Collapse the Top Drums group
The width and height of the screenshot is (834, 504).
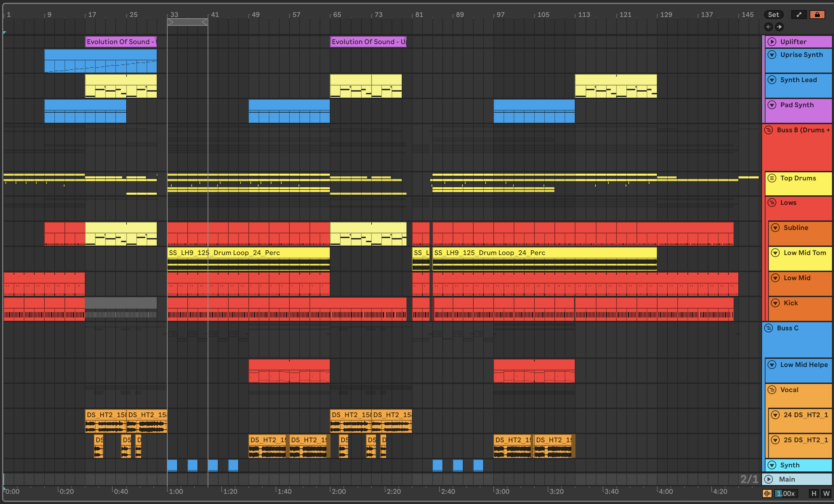pos(772,178)
